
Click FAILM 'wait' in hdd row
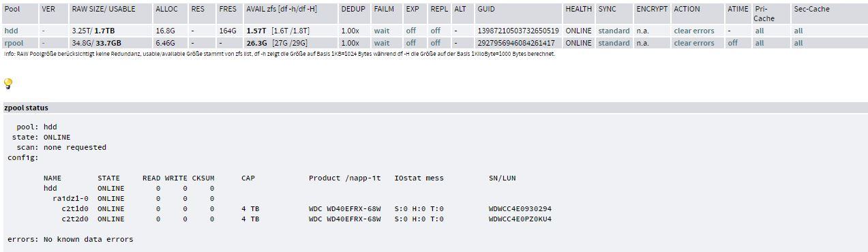click(382, 31)
